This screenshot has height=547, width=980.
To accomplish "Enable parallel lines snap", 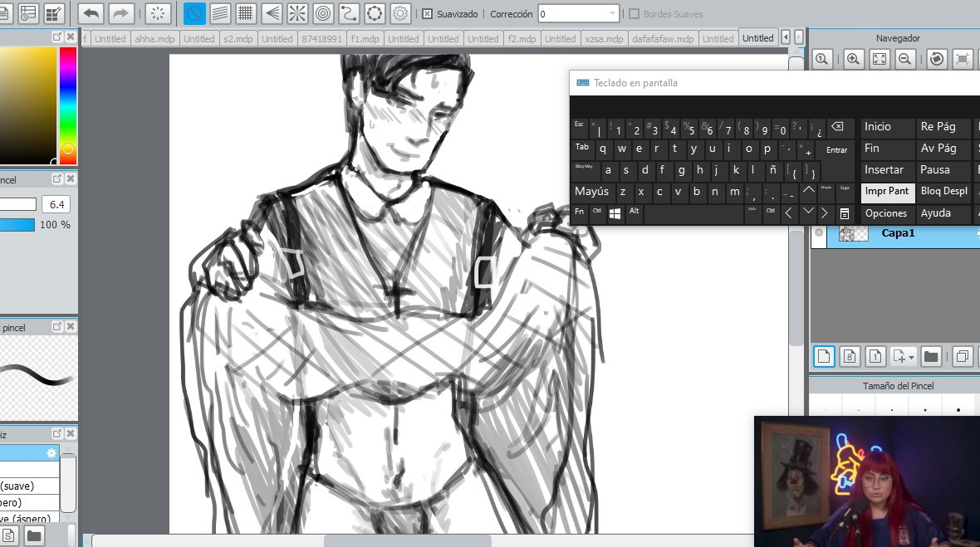I will [x=220, y=13].
